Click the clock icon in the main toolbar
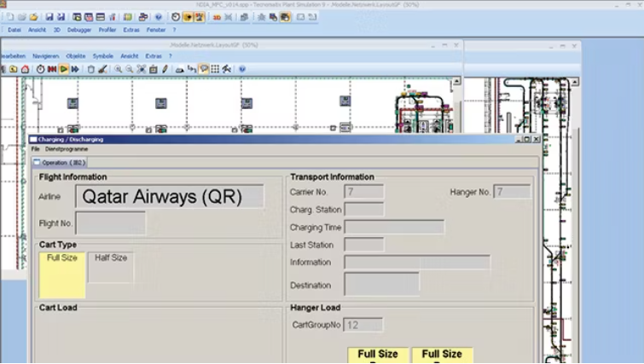 tap(176, 17)
